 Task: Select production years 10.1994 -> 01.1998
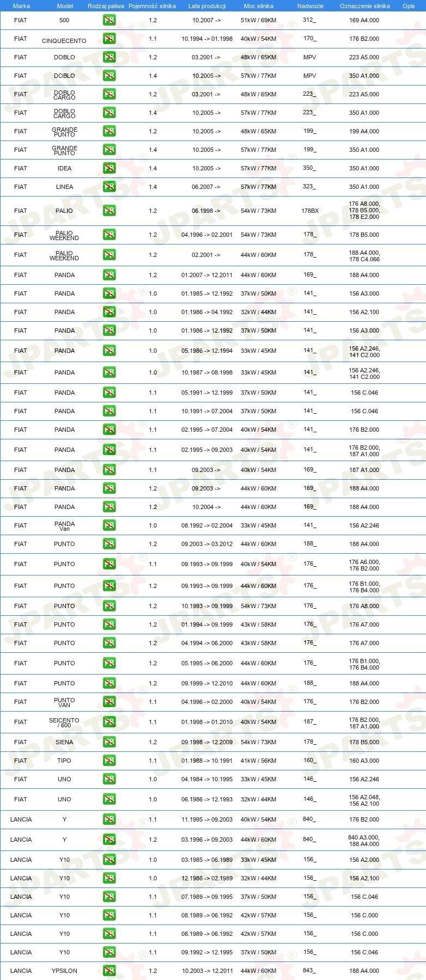pyautogui.click(x=207, y=39)
